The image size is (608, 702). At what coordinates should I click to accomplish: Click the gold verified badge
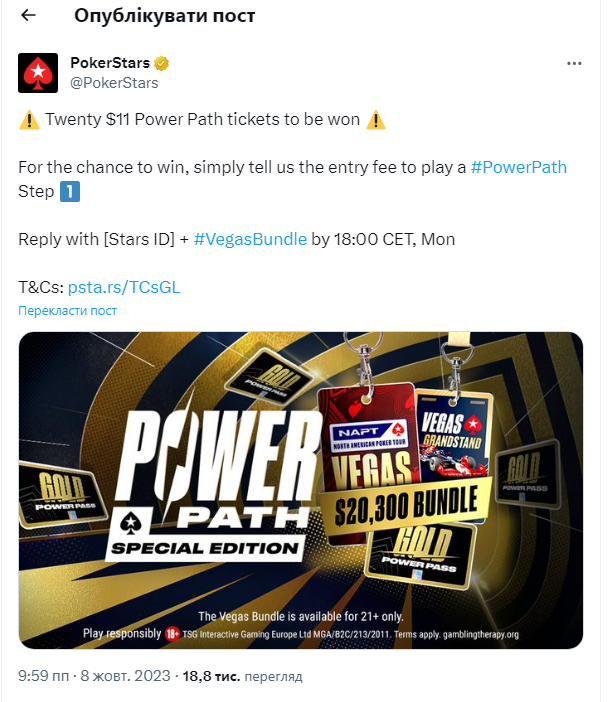point(162,63)
